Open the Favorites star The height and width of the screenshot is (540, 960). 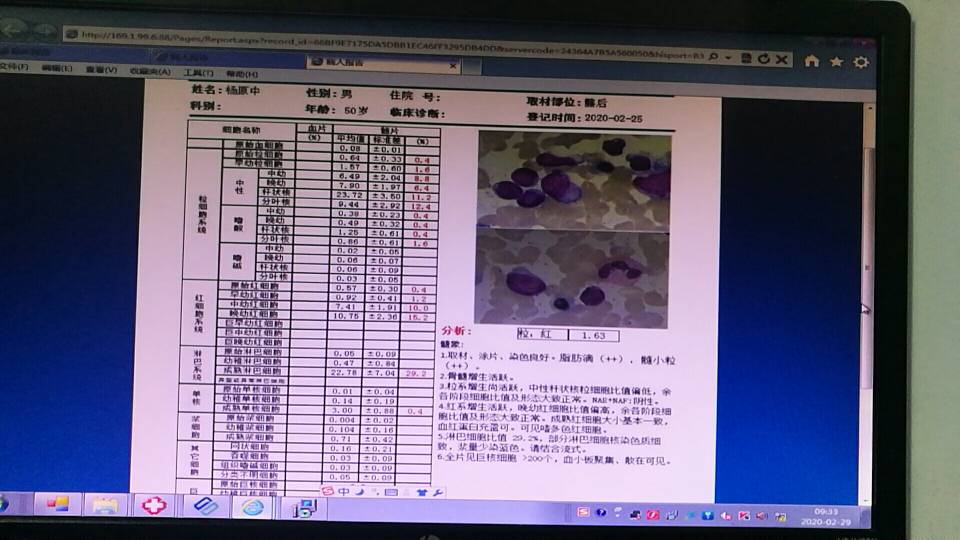click(x=836, y=61)
